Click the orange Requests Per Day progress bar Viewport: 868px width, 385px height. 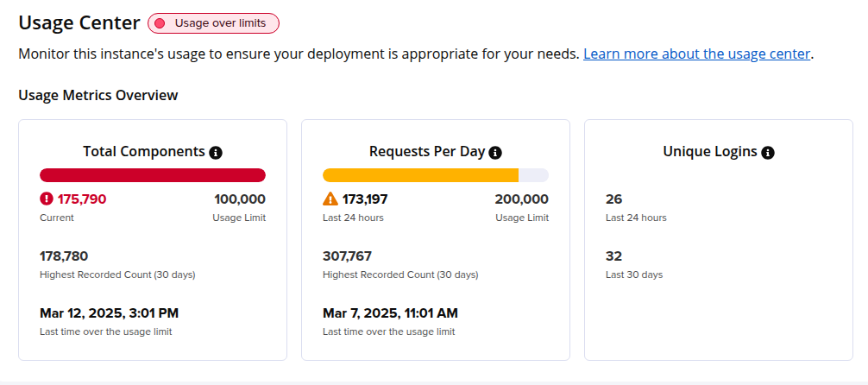pos(420,175)
